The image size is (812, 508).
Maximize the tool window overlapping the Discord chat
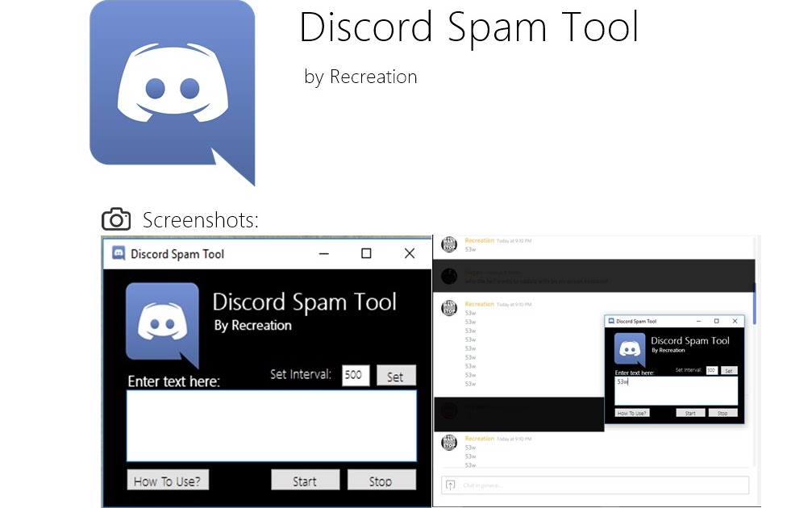click(717, 321)
